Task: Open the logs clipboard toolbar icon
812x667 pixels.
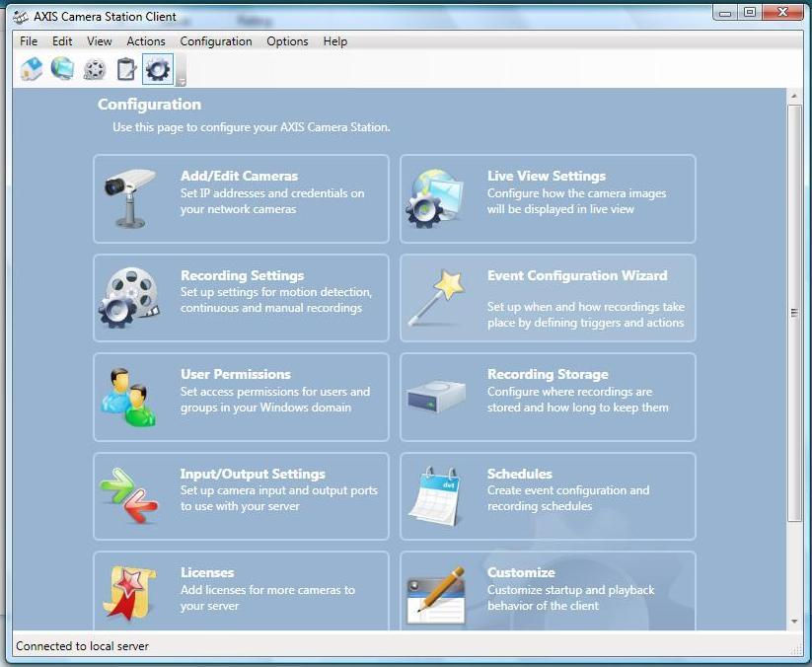Action: 126,69
